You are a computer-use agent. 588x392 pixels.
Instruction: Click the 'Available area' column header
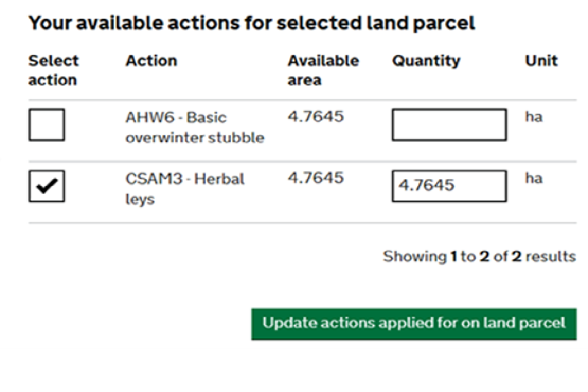click(x=323, y=70)
